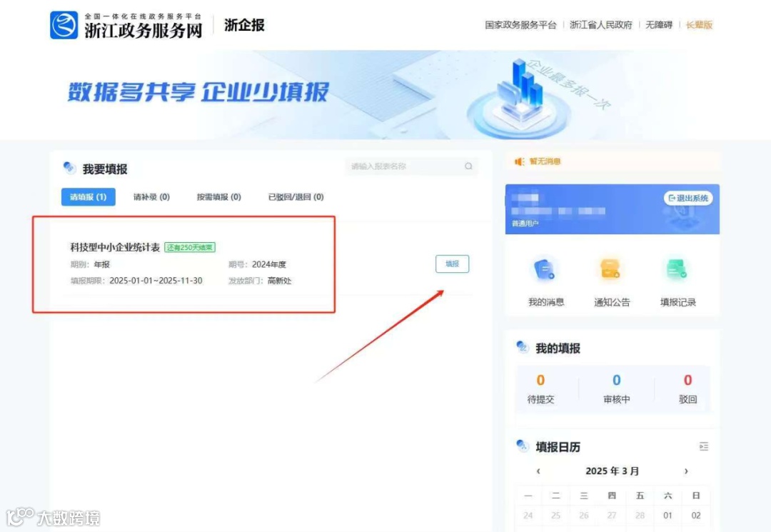
Task: Select calendar date 01
Action: pos(667,516)
